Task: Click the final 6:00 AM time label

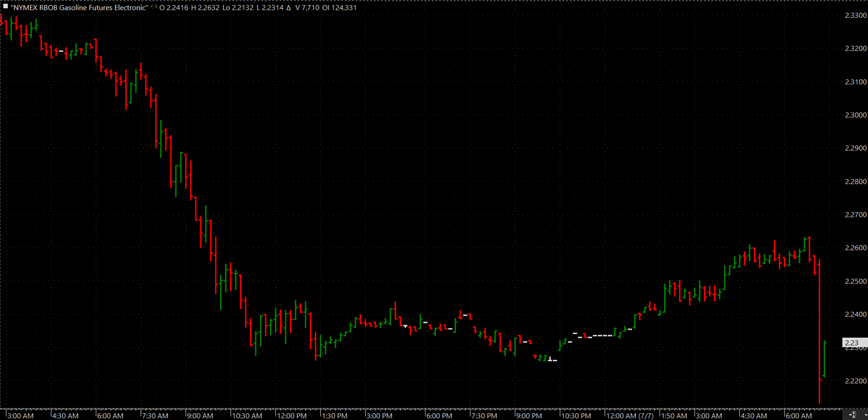Action: 799,416
